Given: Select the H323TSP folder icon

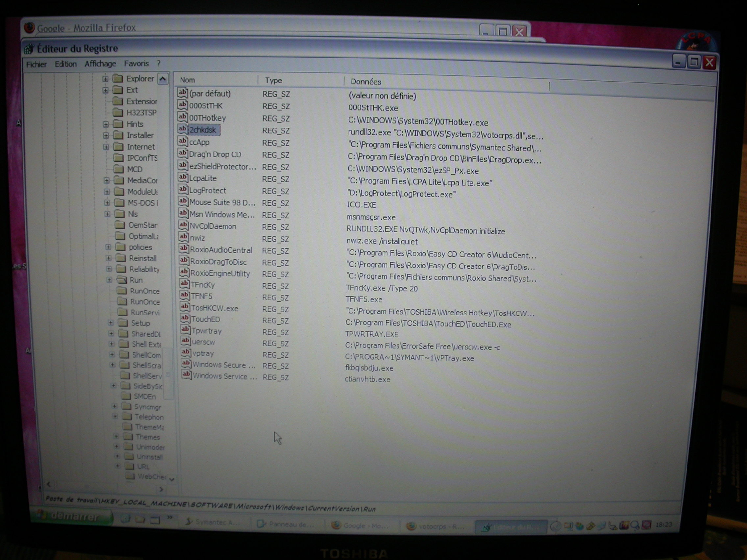Looking at the screenshot, I should click(118, 112).
